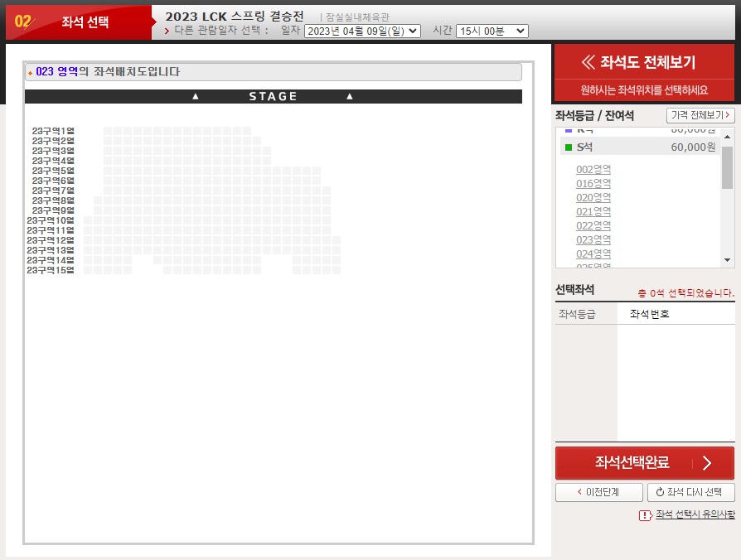Screen dimensions: 741x560
Task: Click the 좌석등급 column header in selected seats
Action: [577, 314]
